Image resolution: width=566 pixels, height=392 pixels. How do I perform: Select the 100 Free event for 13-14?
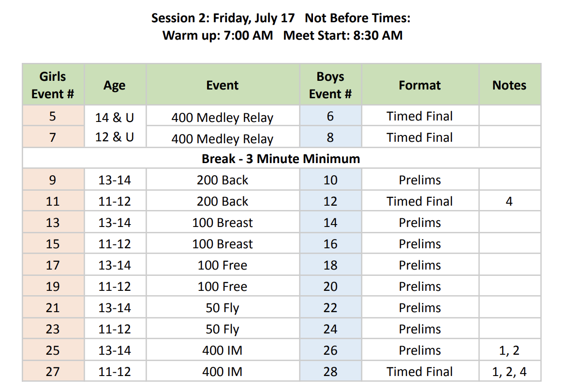click(223, 265)
